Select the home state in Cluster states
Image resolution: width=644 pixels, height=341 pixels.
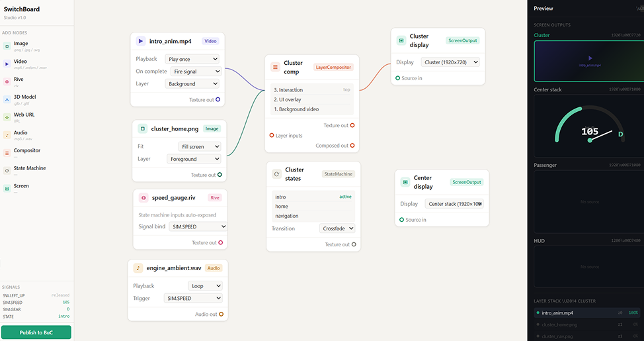coord(313,206)
